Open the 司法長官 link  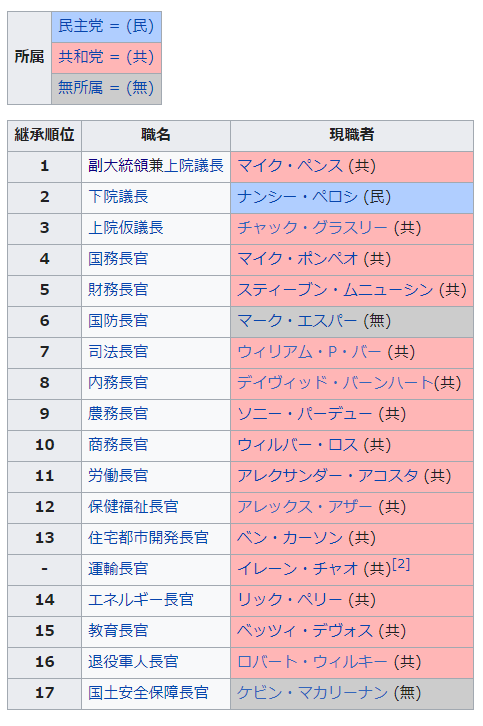click(x=119, y=352)
